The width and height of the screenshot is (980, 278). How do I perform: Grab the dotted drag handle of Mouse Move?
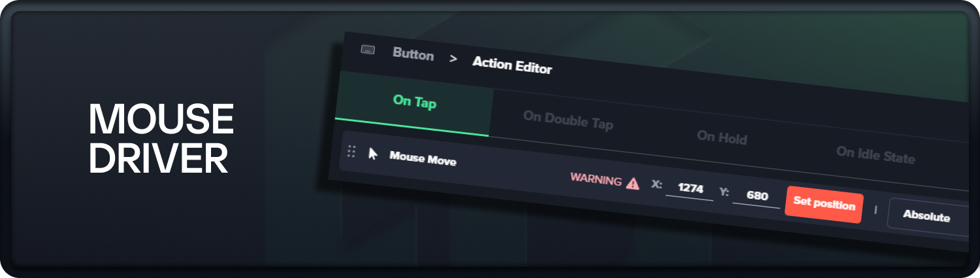(x=351, y=151)
